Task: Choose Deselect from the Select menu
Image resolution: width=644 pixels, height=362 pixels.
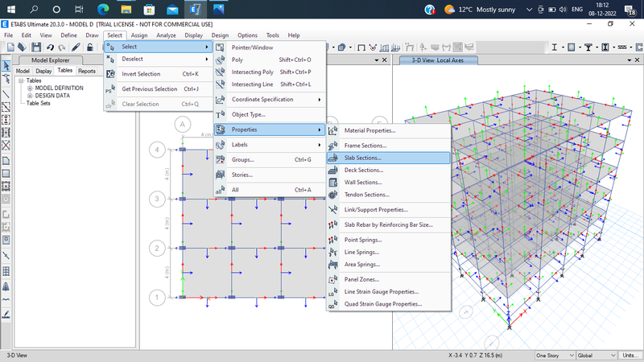Action: tap(158, 59)
